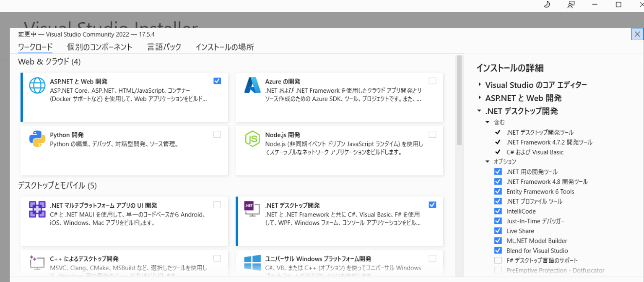Viewport: 644px width, 282px height.
Task: Click the ASP.NET と Web 開発 globe icon
Action: (37, 85)
